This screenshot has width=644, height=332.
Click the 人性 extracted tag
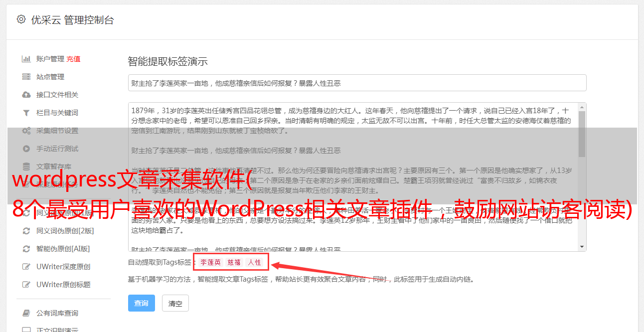[255, 262]
